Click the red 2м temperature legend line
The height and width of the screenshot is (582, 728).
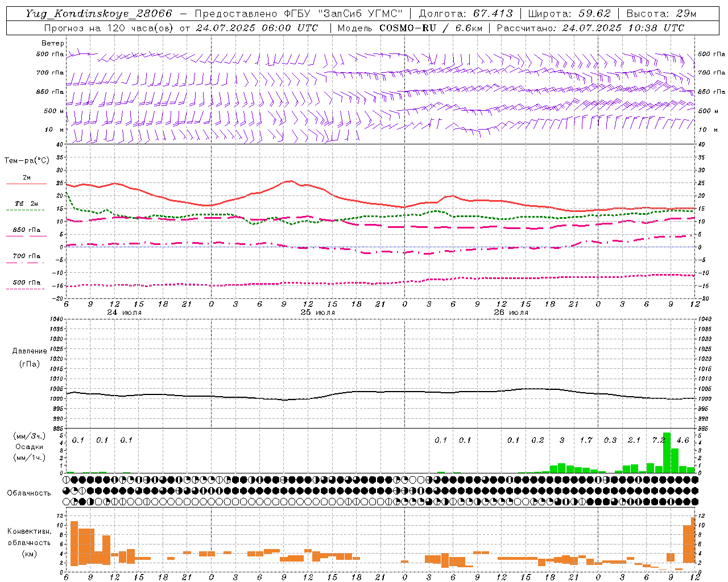[x=26, y=184]
